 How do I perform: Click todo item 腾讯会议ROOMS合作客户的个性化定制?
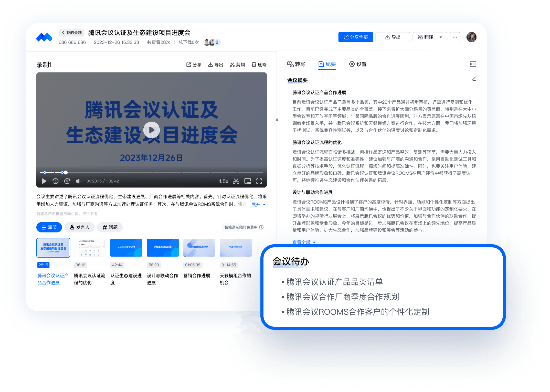click(x=357, y=312)
